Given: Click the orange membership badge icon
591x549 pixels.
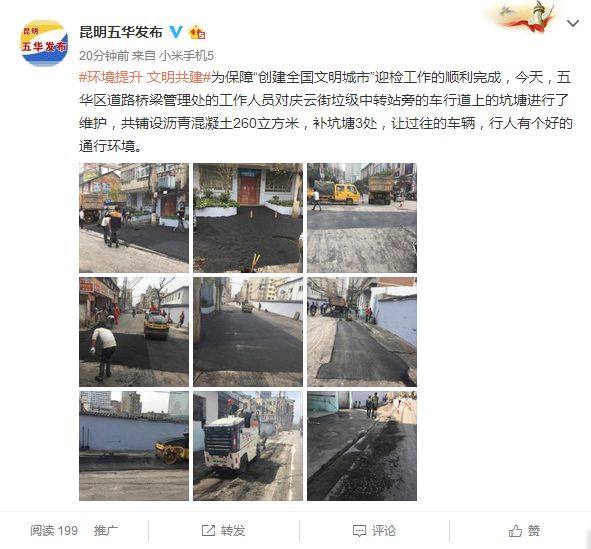Looking at the screenshot, I should (x=197, y=32).
